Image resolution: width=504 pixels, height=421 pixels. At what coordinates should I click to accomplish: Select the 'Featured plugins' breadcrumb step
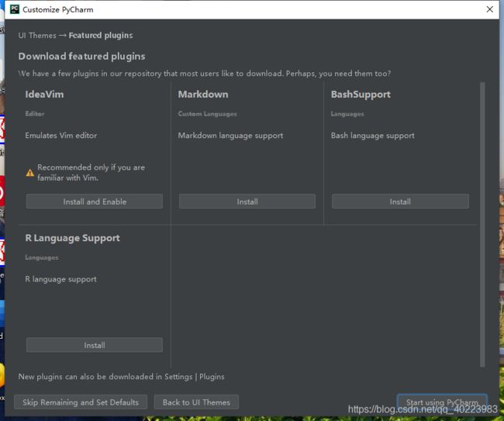[101, 36]
